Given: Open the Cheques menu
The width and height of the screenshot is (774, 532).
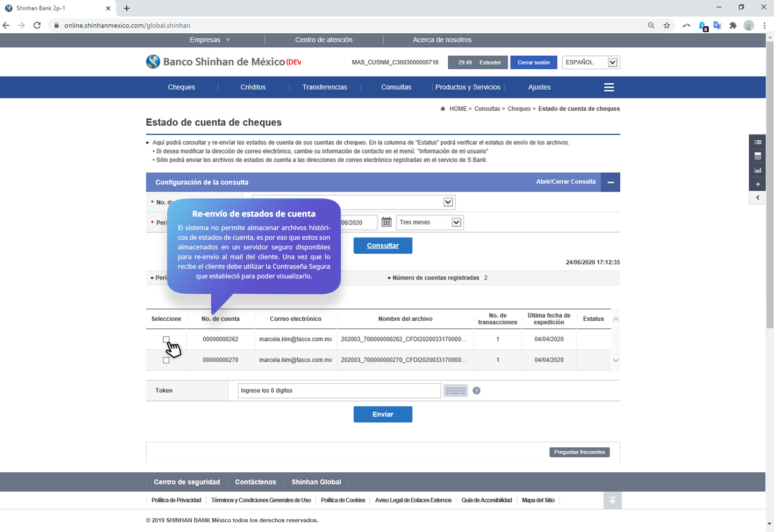Looking at the screenshot, I should point(182,87).
